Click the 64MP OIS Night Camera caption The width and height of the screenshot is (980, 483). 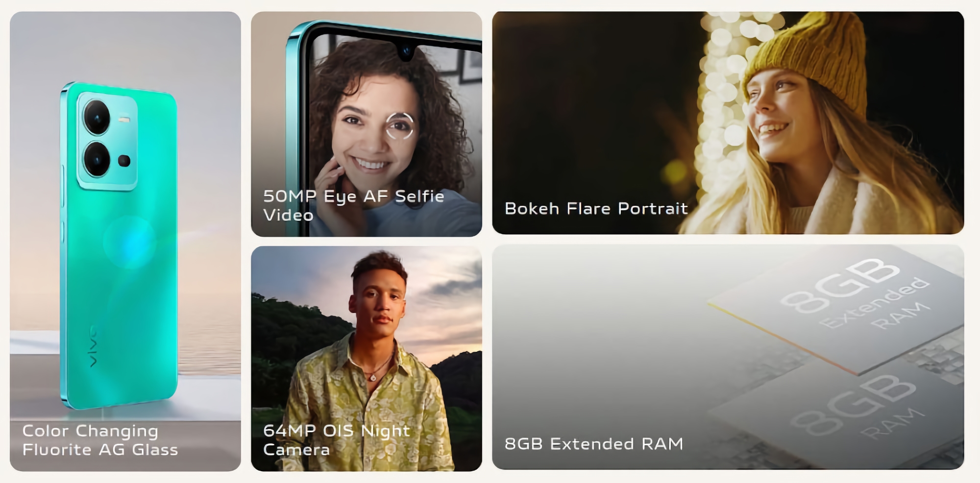click(337, 440)
